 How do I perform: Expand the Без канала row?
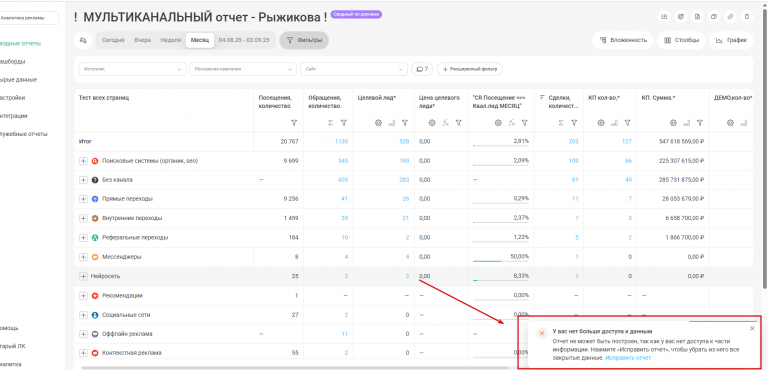(83, 180)
